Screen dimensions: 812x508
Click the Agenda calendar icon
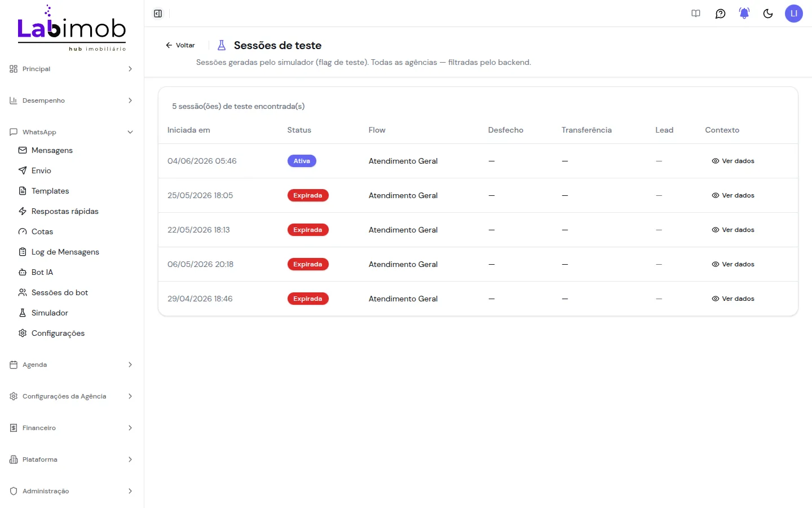tap(14, 365)
